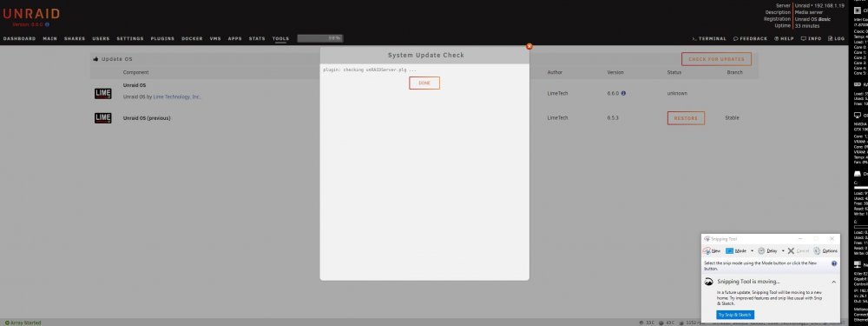Click the blue help icon in Snipping Tool

point(833,263)
